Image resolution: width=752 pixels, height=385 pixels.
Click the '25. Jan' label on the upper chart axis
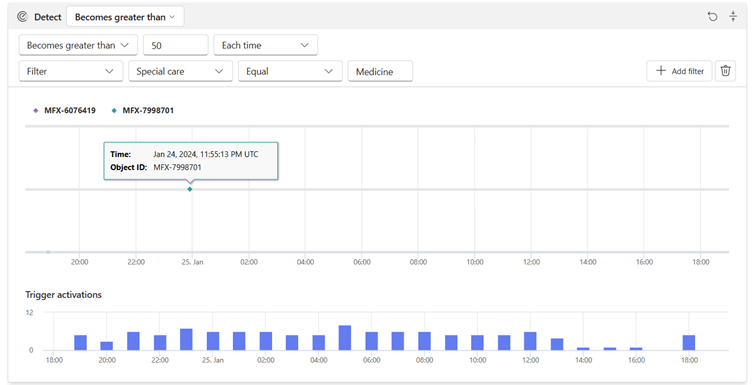pyautogui.click(x=192, y=262)
